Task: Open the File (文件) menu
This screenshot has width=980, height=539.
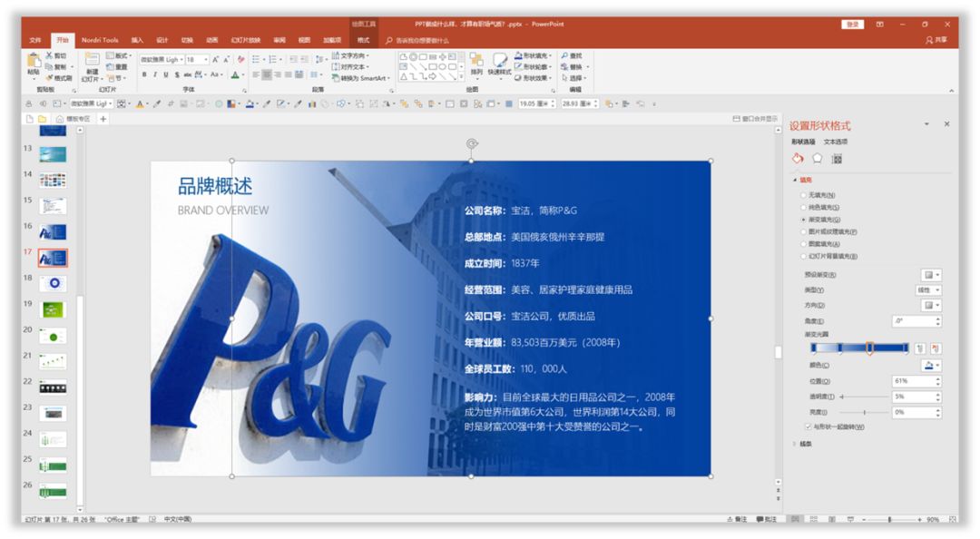Action: coord(35,40)
